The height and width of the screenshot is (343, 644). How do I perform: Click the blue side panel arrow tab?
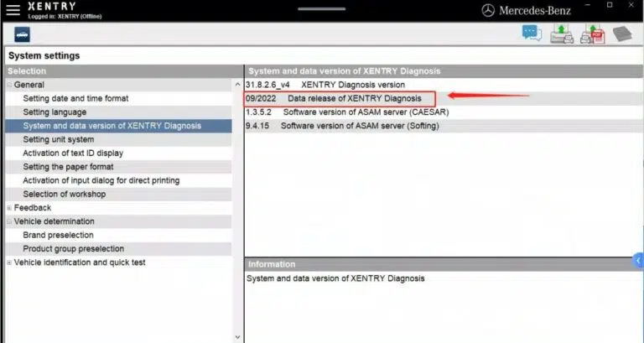(x=638, y=262)
